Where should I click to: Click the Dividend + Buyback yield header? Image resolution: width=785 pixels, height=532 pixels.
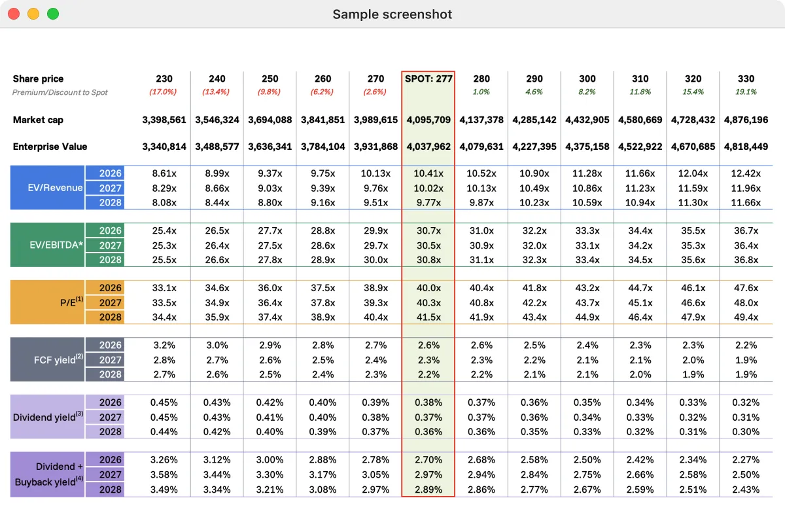(x=46, y=474)
